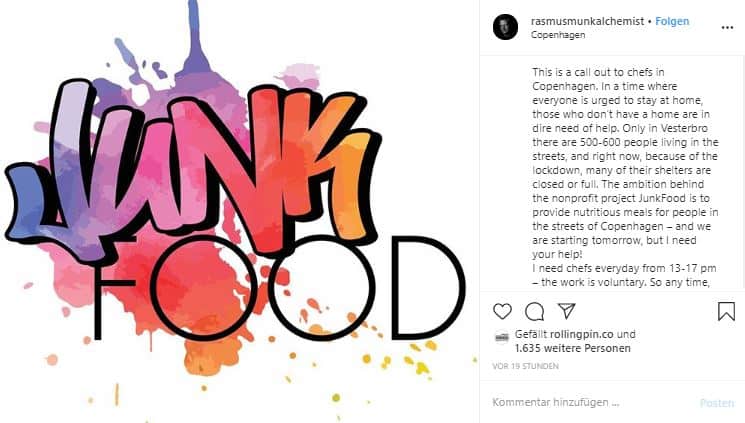Share the post via paper plane icon
This screenshot has height=423, width=745.
567,311
